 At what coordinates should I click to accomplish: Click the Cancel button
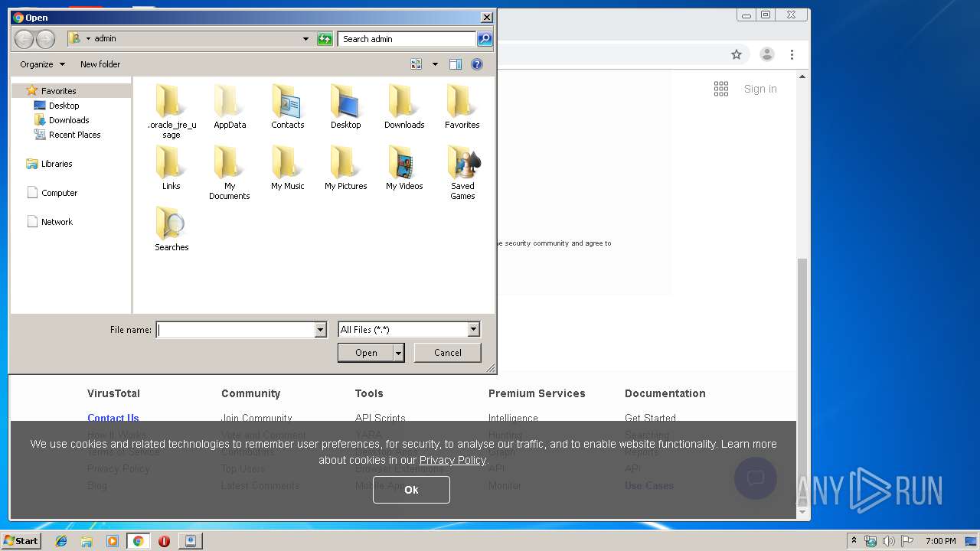point(448,353)
